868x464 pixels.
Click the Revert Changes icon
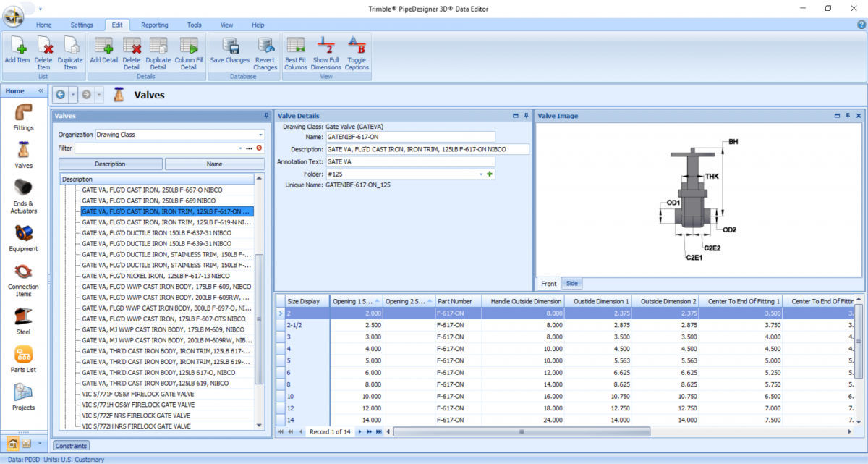pos(265,51)
